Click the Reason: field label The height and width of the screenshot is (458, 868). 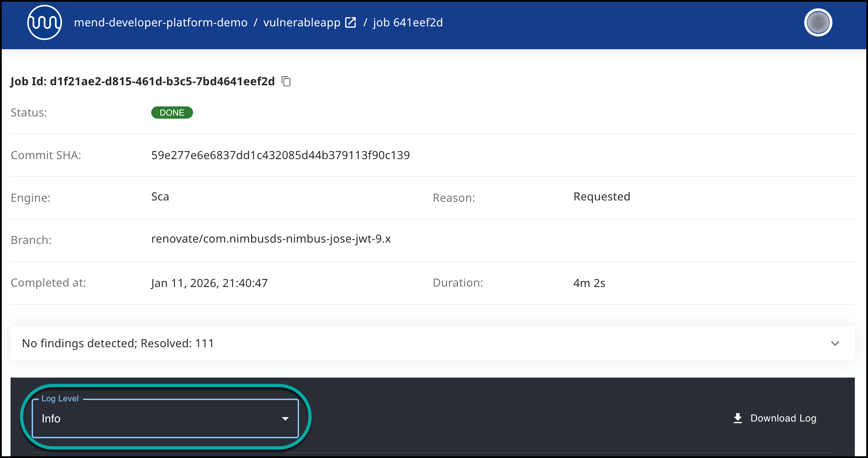454,198
